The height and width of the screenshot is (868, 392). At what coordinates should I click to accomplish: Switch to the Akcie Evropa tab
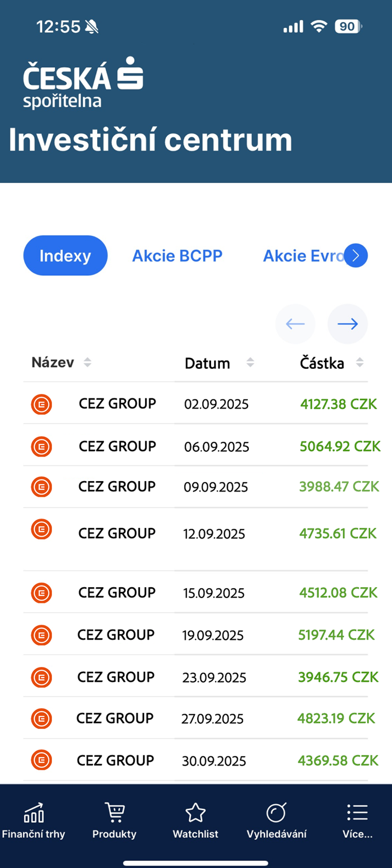[303, 256]
